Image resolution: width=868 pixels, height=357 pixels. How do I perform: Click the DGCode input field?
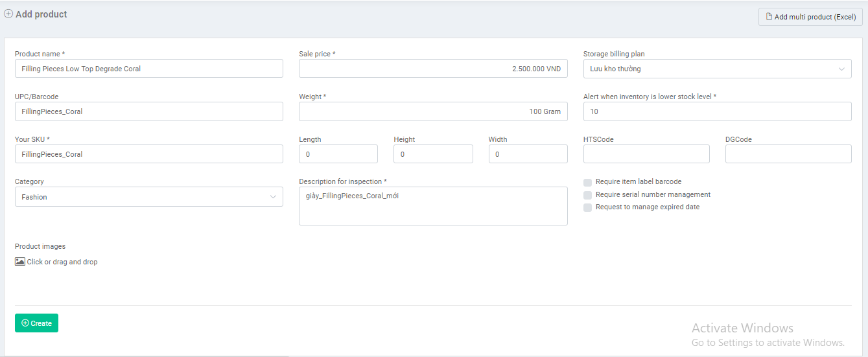pos(788,154)
